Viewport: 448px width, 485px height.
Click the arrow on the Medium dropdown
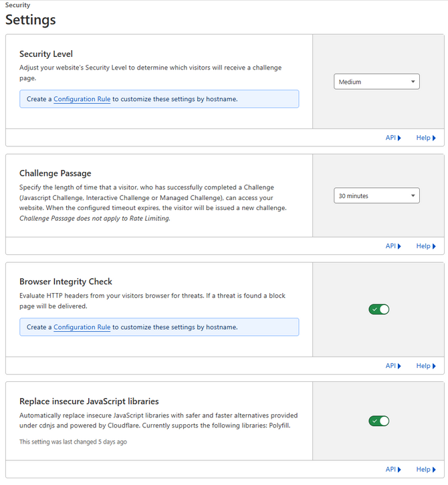click(x=413, y=82)
